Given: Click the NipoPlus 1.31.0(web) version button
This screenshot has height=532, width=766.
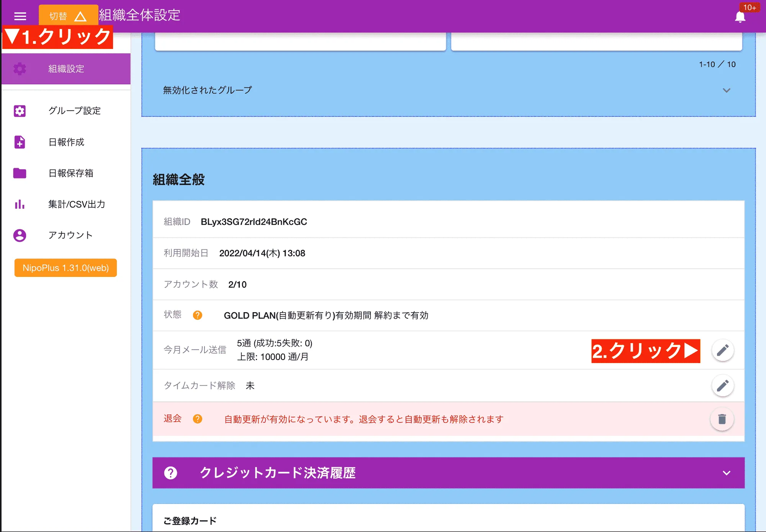Looking at the screenshot, I should pyautogui.click(x=65, y=268).
